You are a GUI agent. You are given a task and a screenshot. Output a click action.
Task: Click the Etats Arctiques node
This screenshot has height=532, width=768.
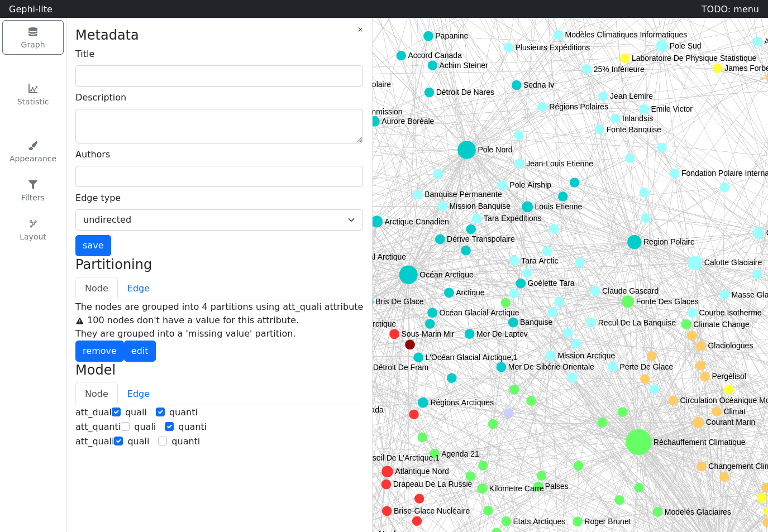[506, 521]
